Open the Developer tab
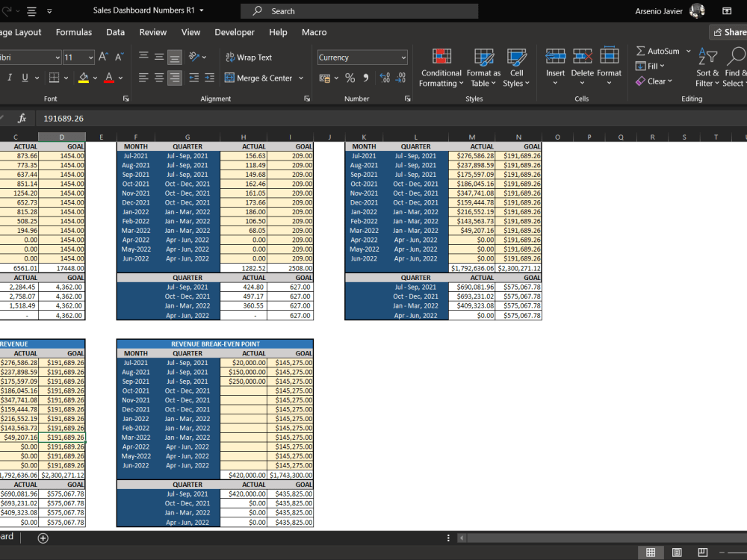 coord(235,32)
